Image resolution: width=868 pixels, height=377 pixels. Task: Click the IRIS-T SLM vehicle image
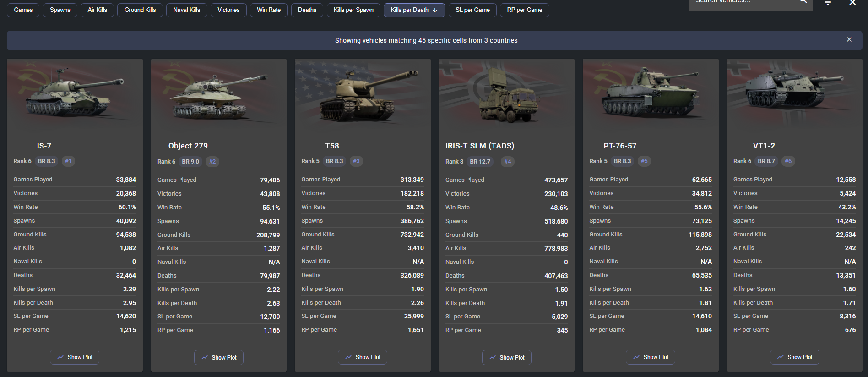(506, 94)
